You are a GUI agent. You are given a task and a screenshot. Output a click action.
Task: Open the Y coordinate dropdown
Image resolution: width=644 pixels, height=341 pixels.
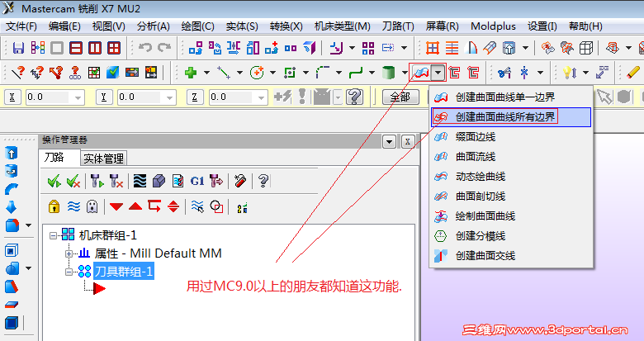coord(169,97)
